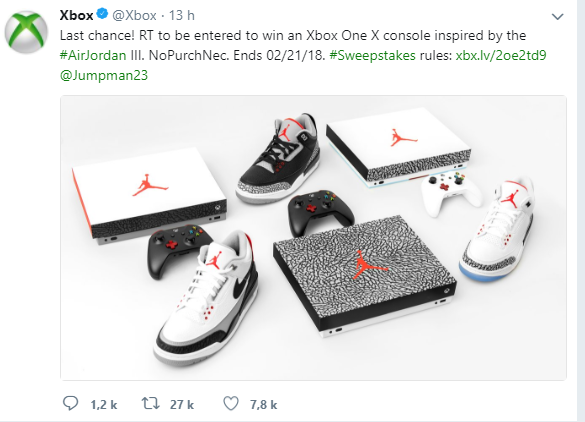Expand the tweet options chevron
The width and height of the screenshot is (585, 422).
click(557, 17)
